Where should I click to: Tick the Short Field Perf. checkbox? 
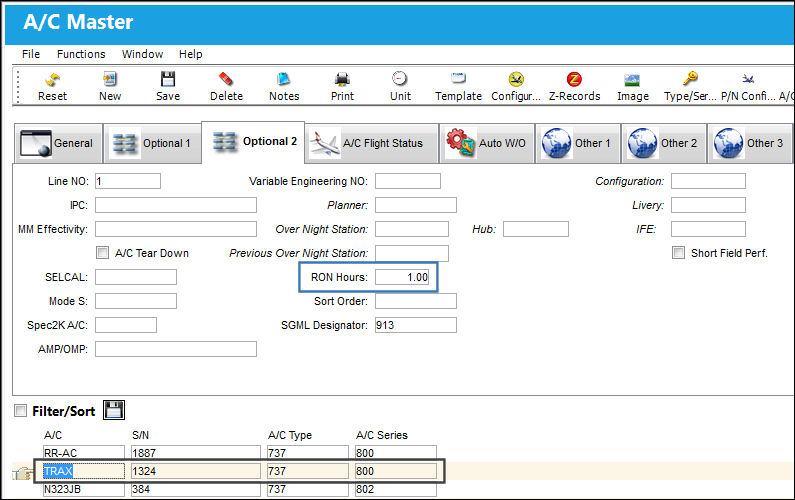[678, 253]
